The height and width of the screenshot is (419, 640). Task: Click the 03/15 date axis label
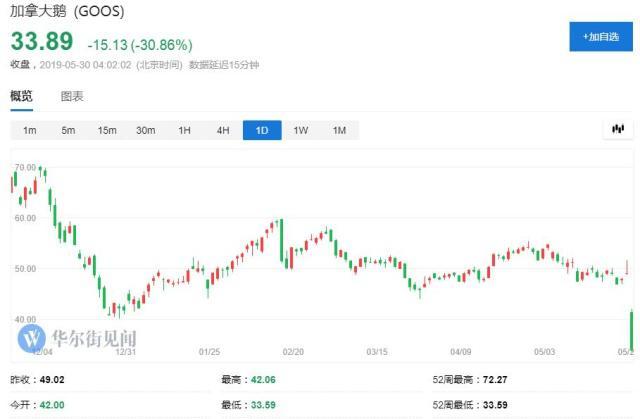377,352
